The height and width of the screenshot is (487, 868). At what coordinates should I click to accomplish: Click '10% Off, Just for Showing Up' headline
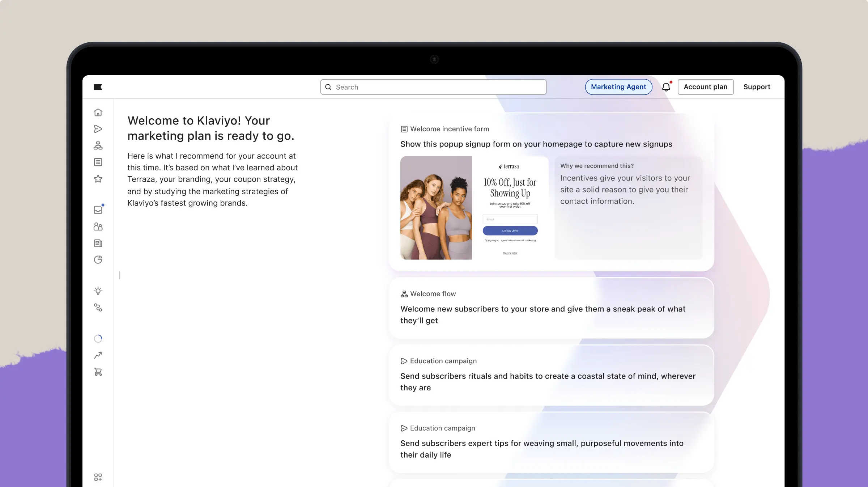click(x=510, y=188)
